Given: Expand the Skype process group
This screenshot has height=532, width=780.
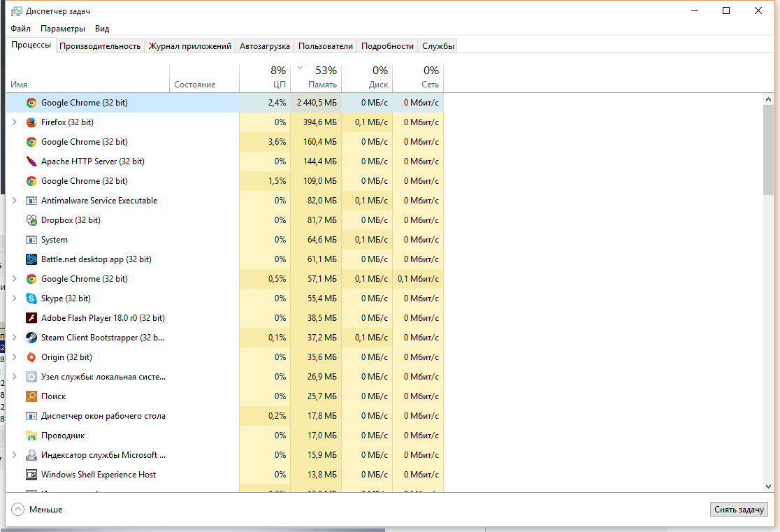Looking at the screenshot, I should 15,299.
